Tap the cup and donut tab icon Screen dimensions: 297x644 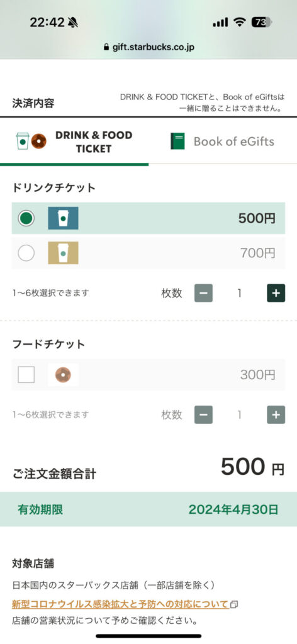click(31, 141)
